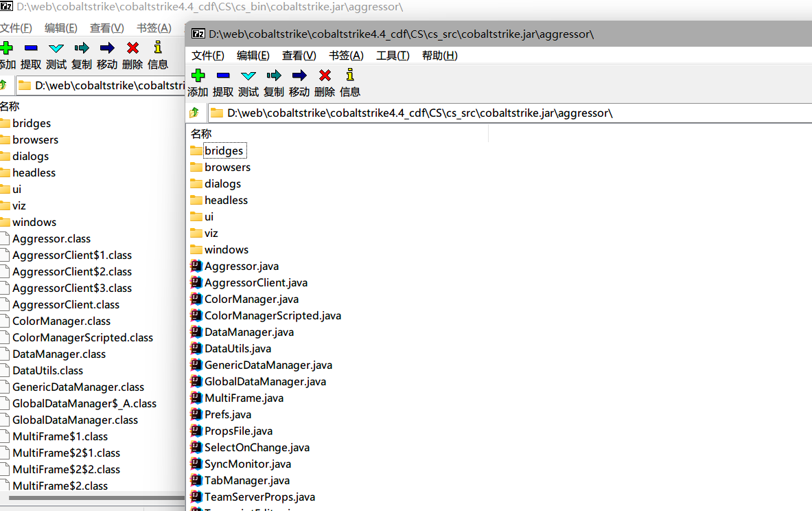Select GenericDataManager.java
The width and height of the screenshot is (812, 511).
262,365
